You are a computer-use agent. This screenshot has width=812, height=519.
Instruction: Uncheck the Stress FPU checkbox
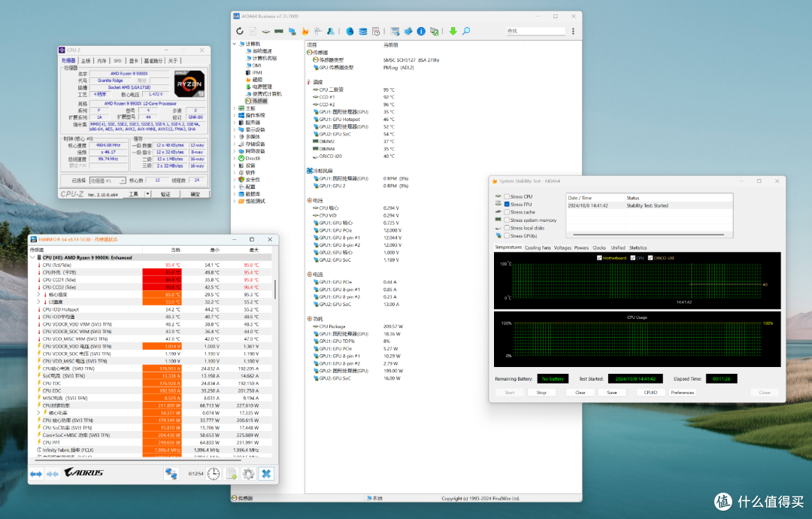click(x=507, y=204)
